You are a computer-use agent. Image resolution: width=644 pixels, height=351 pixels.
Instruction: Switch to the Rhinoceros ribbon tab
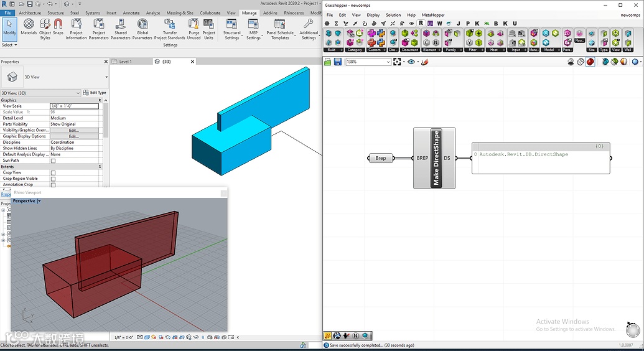pos(294,12)
